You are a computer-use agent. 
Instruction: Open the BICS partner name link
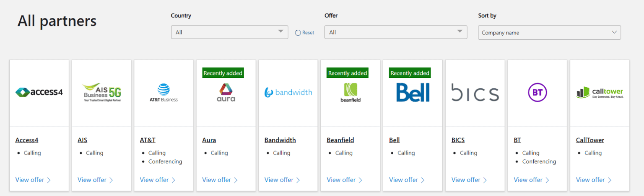tap(458, 140)
